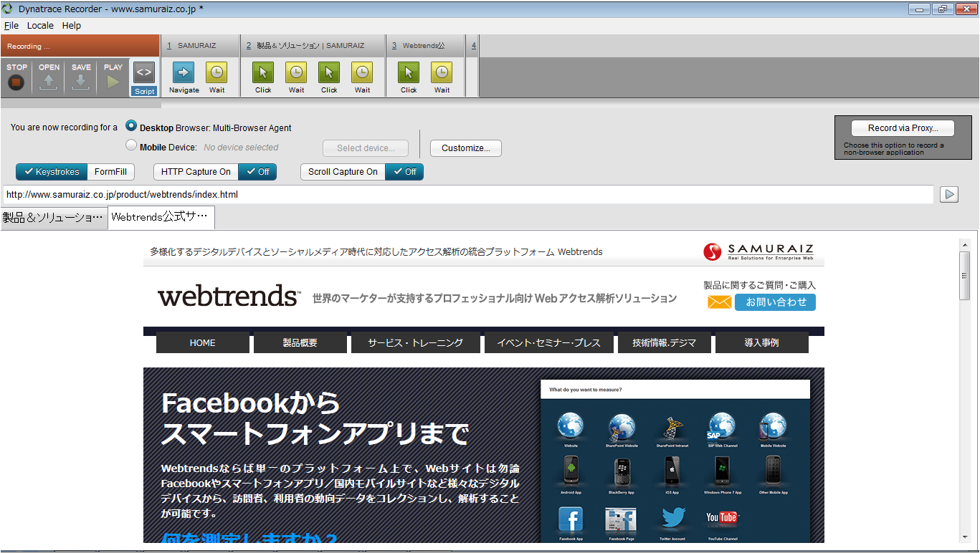
Task: Open サービス・トレーニング navigation item
Action: (x=415, y=343)
